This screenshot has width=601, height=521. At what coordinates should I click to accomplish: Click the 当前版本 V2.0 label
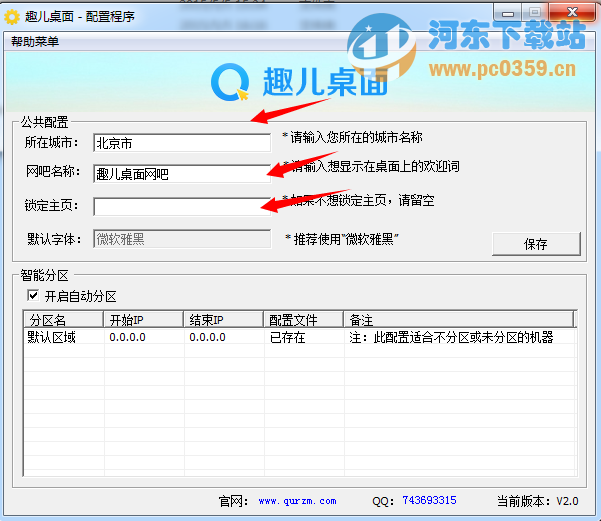click(538, 501)
